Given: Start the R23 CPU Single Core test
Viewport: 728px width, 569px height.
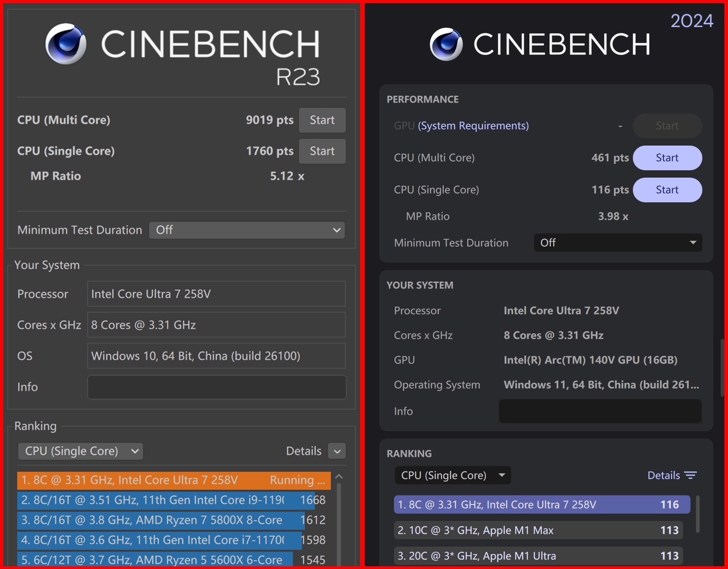Looking at the screenshot, I should click(322, 151).
